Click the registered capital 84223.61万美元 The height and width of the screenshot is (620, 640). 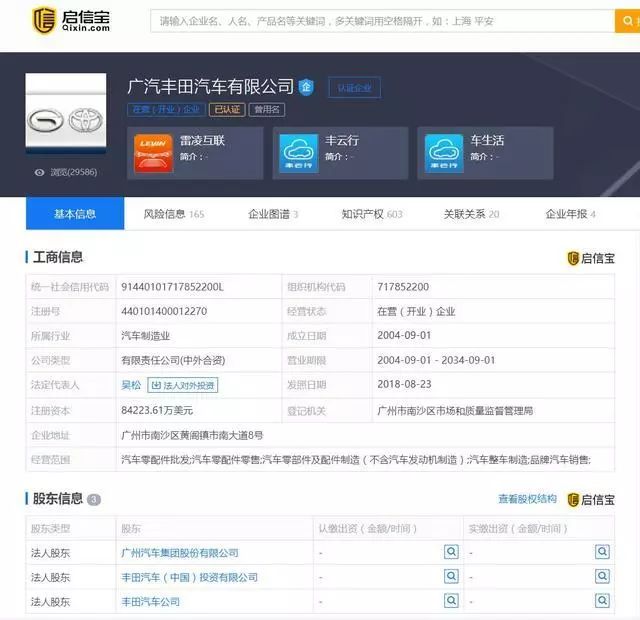coord(157,410)
